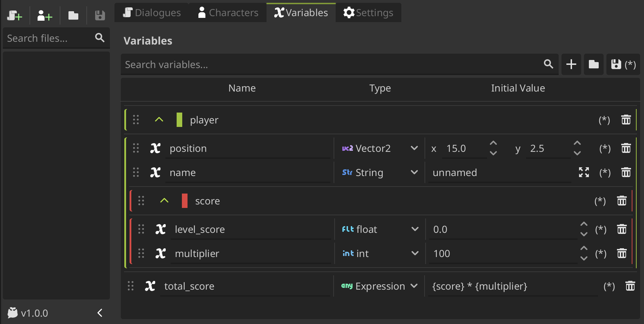Open the type dropdown for position

click(414, 148)
